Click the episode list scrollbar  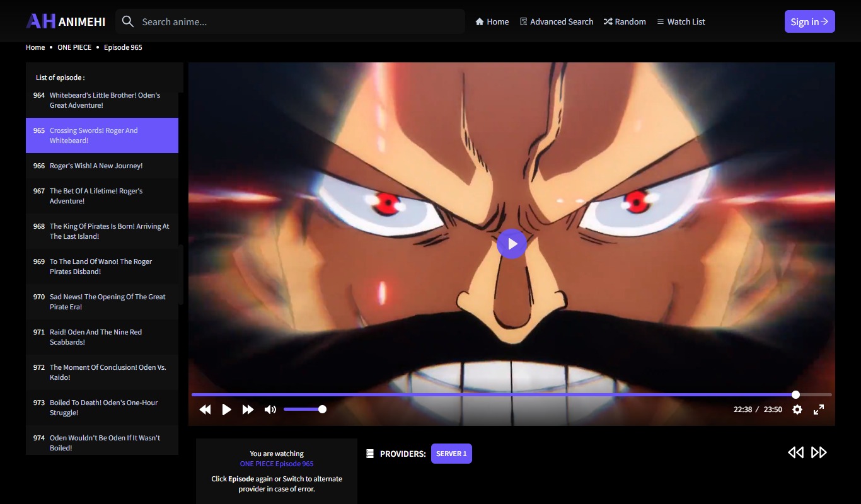click(x=181, y=274)
